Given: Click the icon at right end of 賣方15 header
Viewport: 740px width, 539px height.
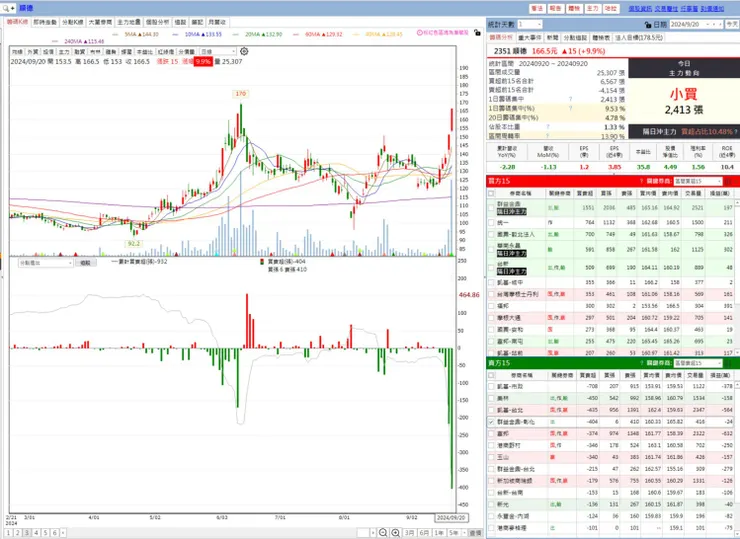Looking at the screenshot, I should pos(728,363).
